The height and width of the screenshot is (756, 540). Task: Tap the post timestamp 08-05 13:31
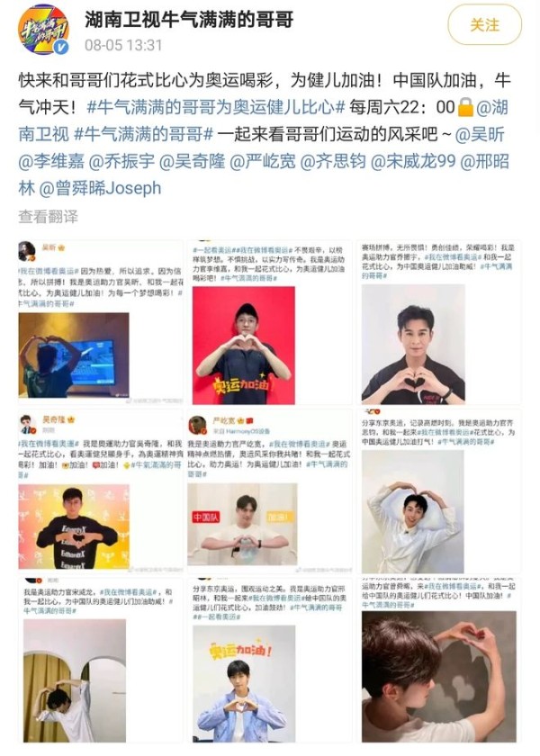click(123, 45)
